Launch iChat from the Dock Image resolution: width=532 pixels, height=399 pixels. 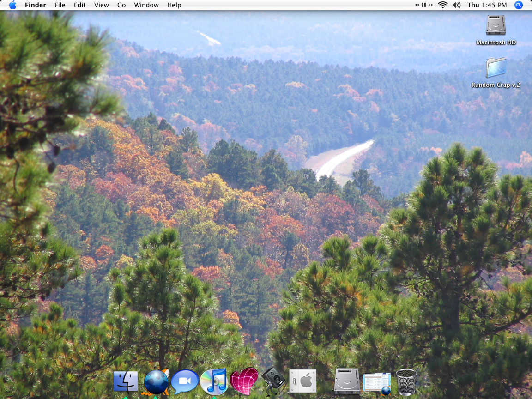(185, 381)
